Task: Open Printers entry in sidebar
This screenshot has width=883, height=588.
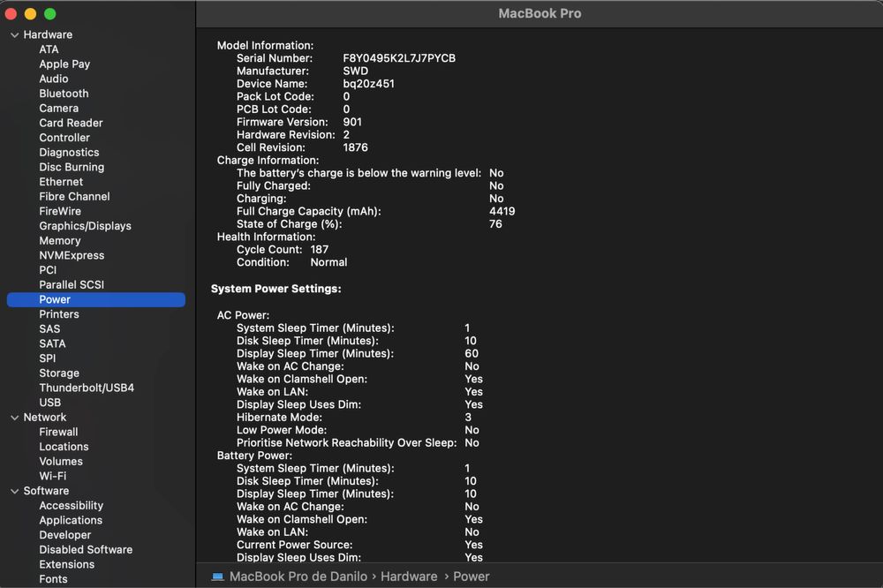Action: 58,314
